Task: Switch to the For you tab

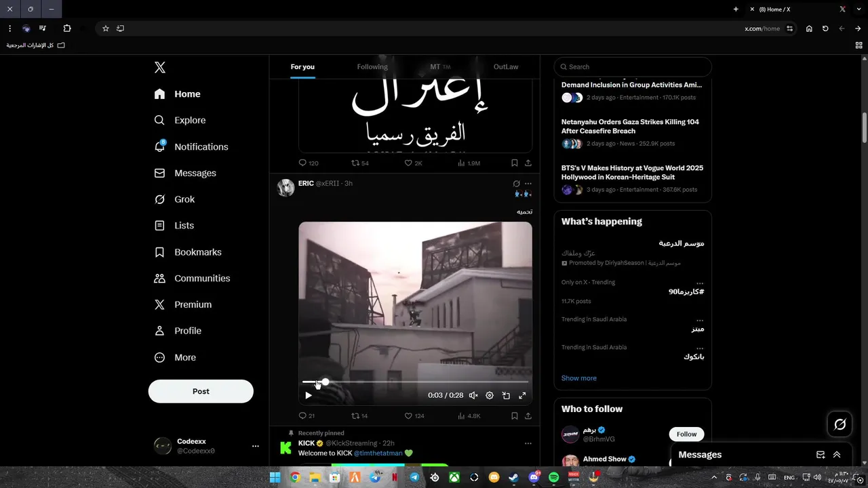Action: pyautogui.click(x=302, y=66)
